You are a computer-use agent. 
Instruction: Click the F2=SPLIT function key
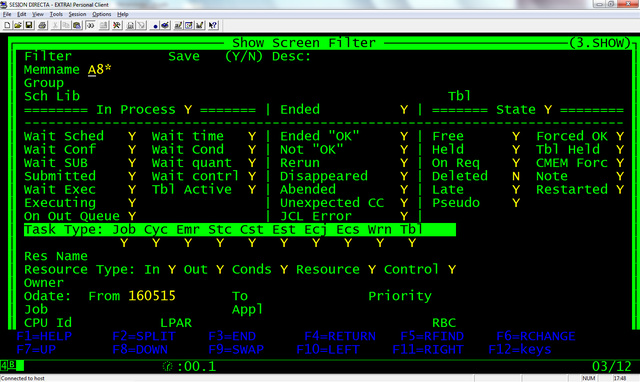coord(144,336)
